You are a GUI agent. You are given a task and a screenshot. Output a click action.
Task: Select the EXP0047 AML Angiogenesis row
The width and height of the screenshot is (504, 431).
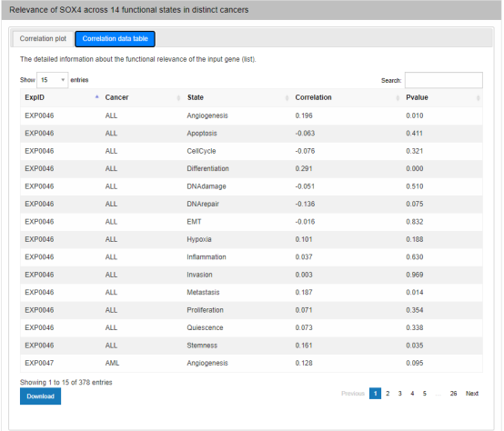(x=251, y=363)
